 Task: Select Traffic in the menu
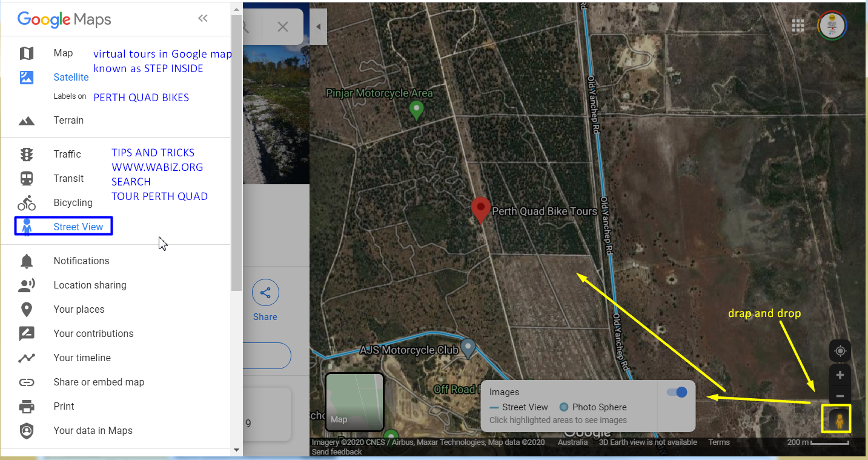coord(67,155)
